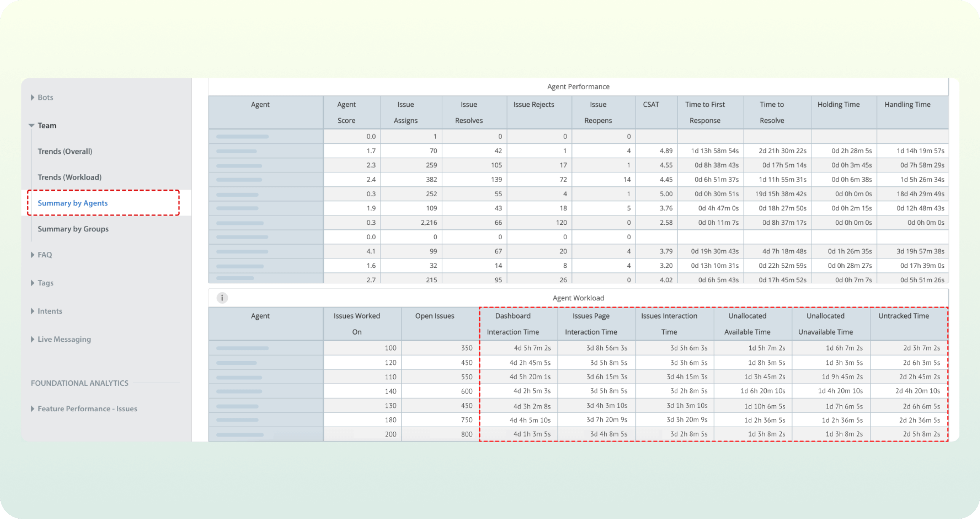980x519 pixels.
Task: Expand the FAQ section
Action: pyautogui.click(x=44, y=254)
